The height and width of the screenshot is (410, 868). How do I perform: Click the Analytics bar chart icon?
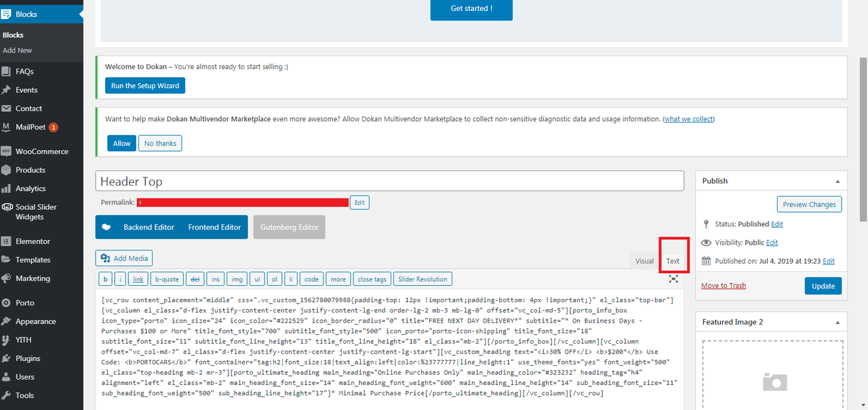[6, 188]
